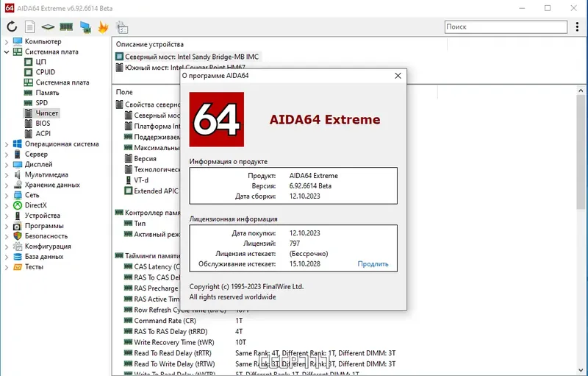588x376 pixels.
Task: Click the network computers toolbar icon
Action: pos(85,27)
